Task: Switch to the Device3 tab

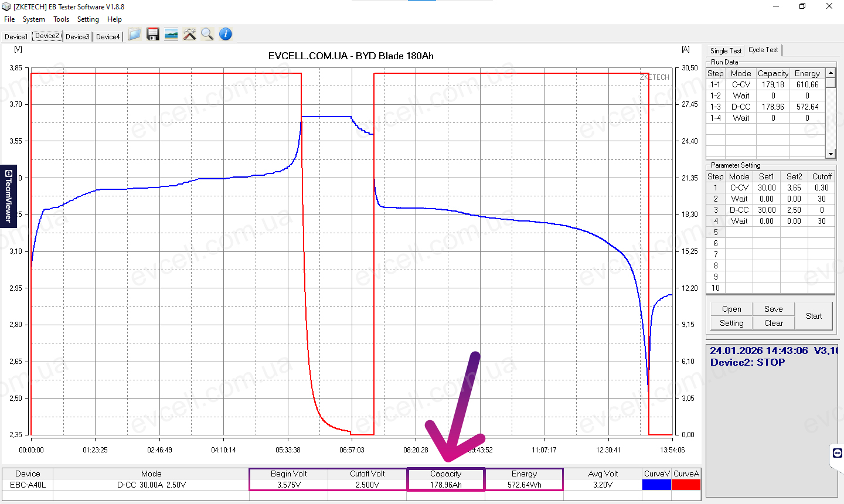Action: pyautogui.click(x=77, y=36)
